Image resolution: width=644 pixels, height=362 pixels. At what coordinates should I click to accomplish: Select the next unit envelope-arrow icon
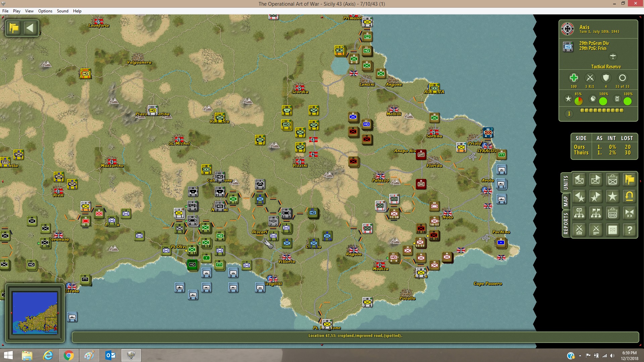click(596, 180)
